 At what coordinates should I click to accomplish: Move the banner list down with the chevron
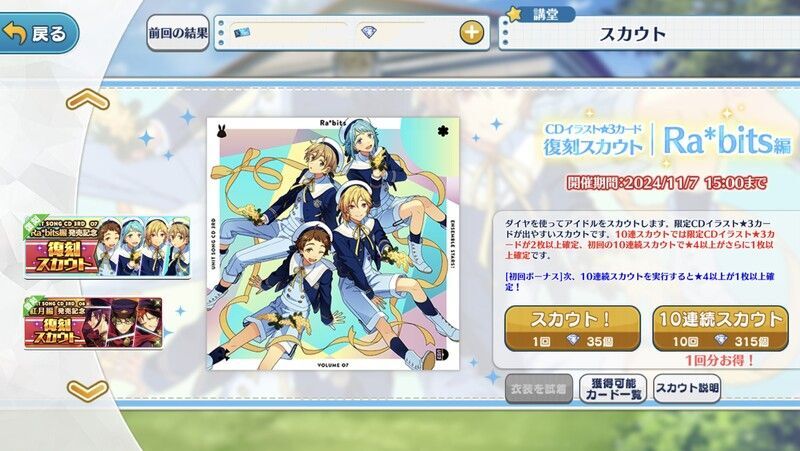(x=88, y=391)
